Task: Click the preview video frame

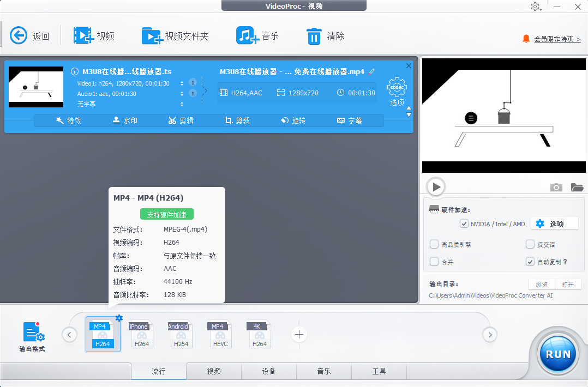Action: pyautogui.click(x=503, y=116)
